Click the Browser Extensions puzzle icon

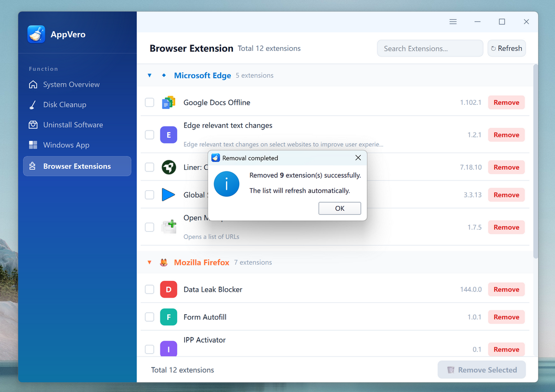[33, 166]
